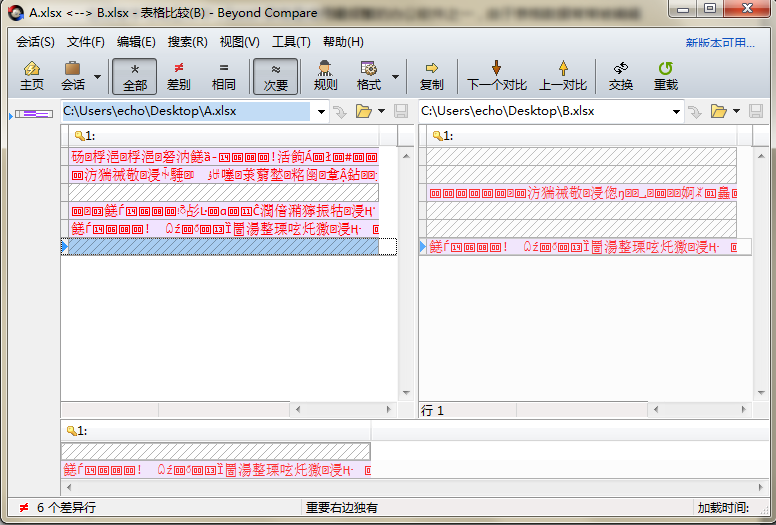Open the 会话 sessions briefcase icon

coord(73,76)
